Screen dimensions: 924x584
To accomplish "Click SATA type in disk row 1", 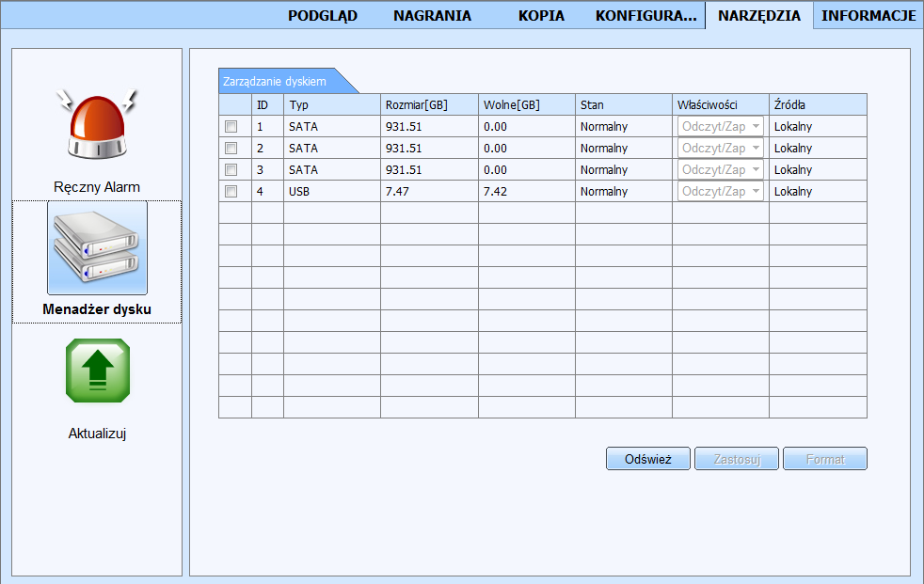I will (303, 127).
